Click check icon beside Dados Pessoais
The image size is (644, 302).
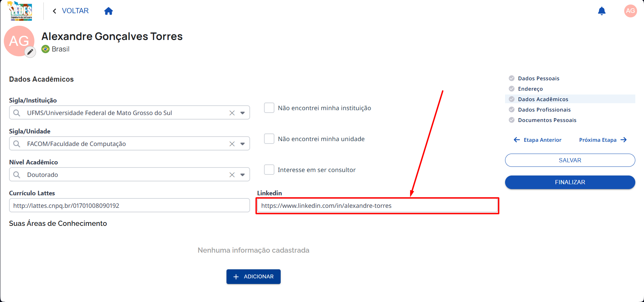[x=512, y=78]
